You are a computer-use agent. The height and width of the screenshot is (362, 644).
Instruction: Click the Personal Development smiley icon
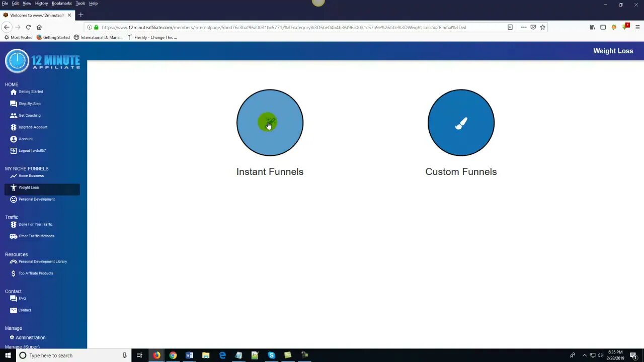(x=14, y=199)
